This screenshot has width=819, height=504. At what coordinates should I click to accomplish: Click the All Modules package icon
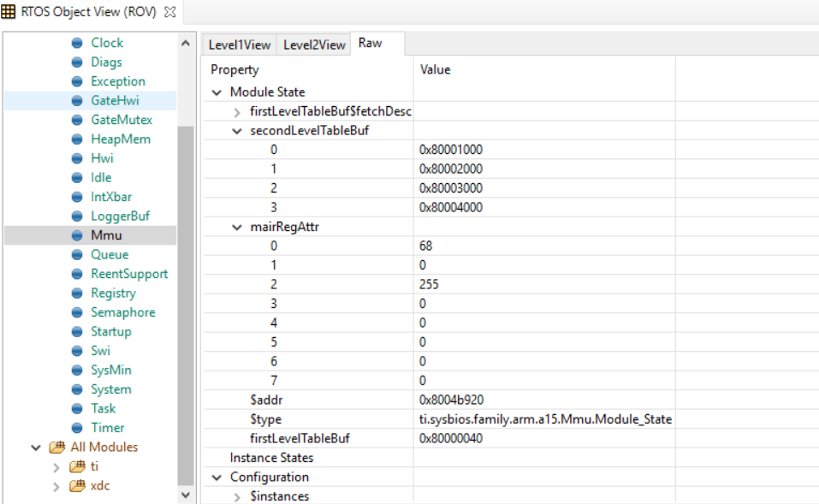point(57,447)
